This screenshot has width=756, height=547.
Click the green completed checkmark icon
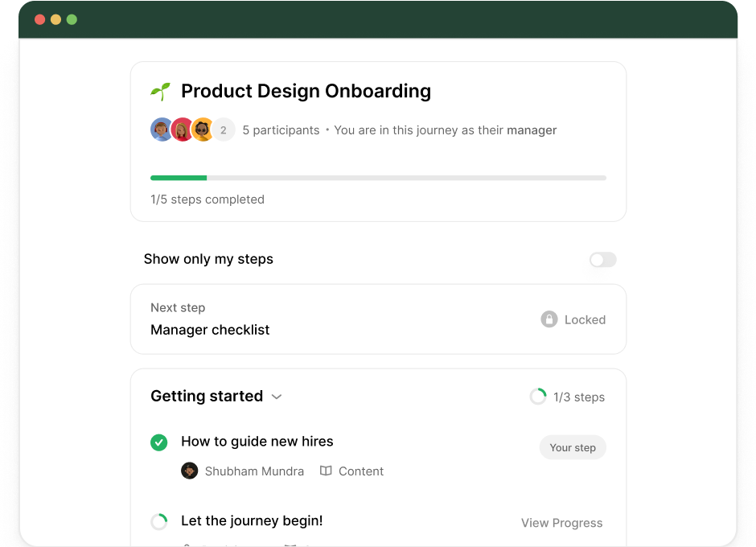click(x=159, y=442)
